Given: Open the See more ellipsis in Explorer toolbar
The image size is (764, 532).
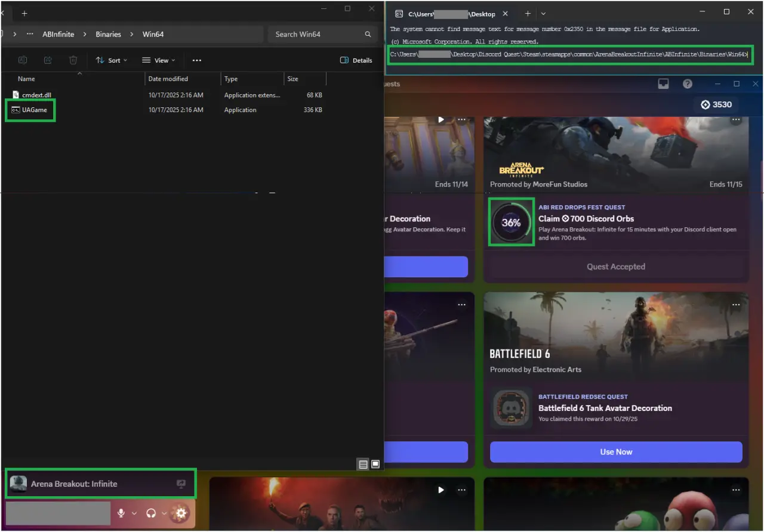Looking at the screenshot, I should (x=197, y=60).
